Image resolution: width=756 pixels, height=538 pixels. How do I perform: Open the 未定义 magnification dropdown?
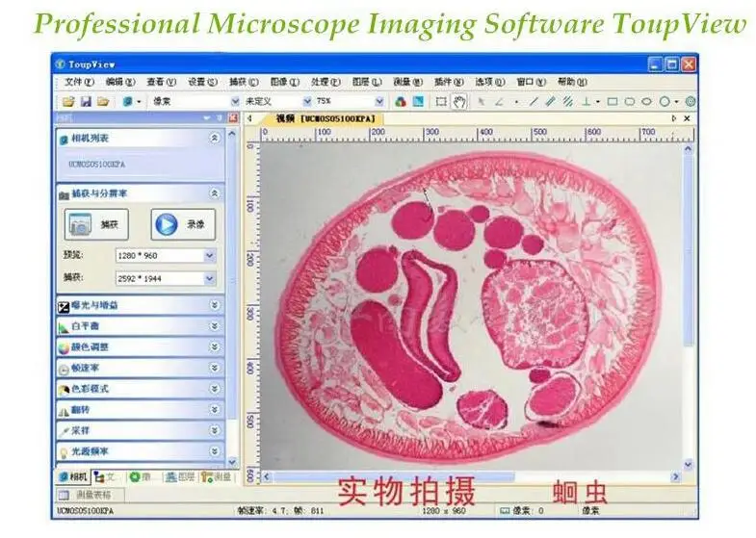click(x=307, y=102)
